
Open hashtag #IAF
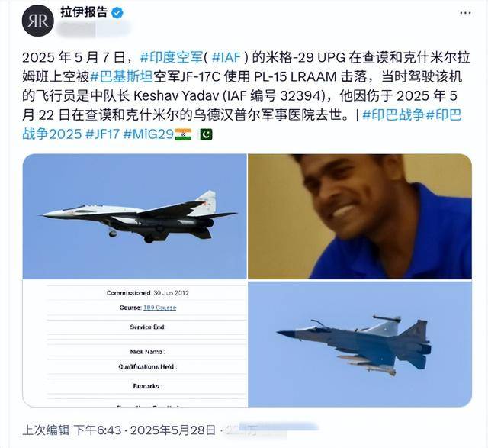[226, 57]
